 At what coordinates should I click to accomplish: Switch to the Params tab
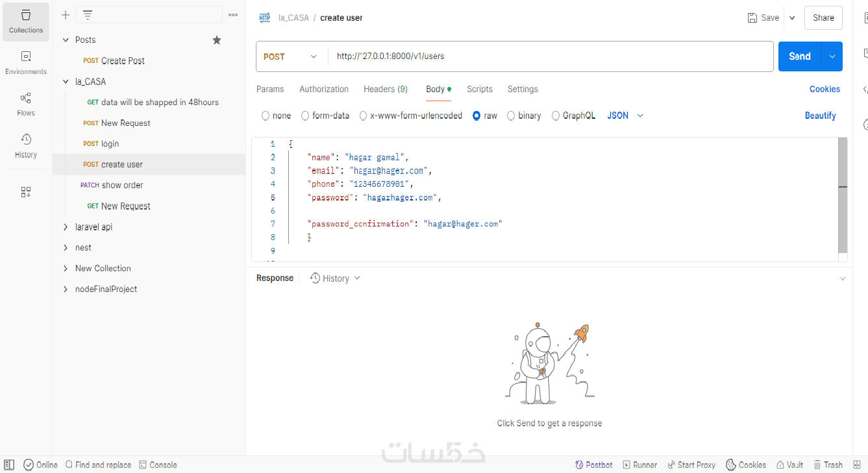(x=270, y=90)
